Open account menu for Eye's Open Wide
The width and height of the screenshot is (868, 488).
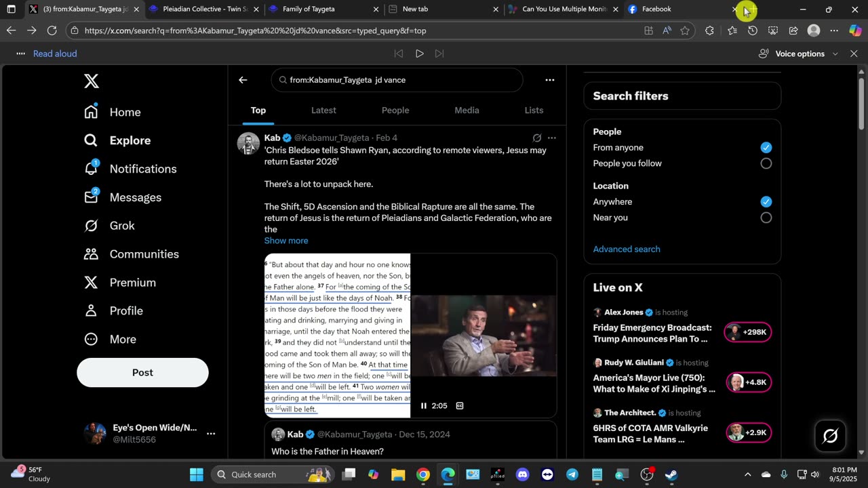tap(211, 433)
